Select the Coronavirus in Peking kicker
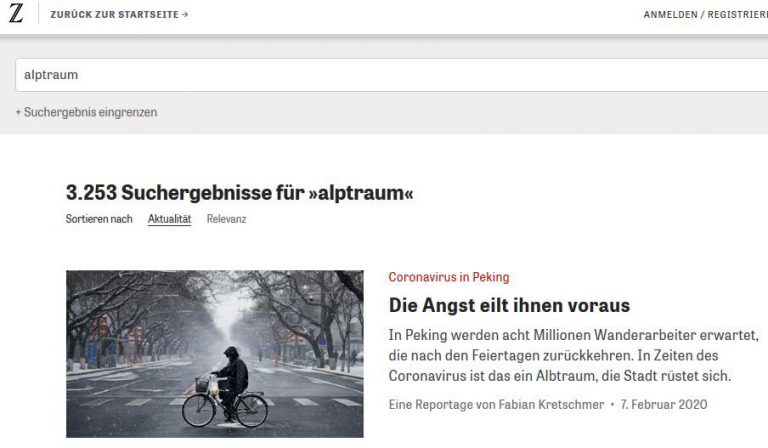The height and width of the screenshot is (448, 768). tap(449, 277)
